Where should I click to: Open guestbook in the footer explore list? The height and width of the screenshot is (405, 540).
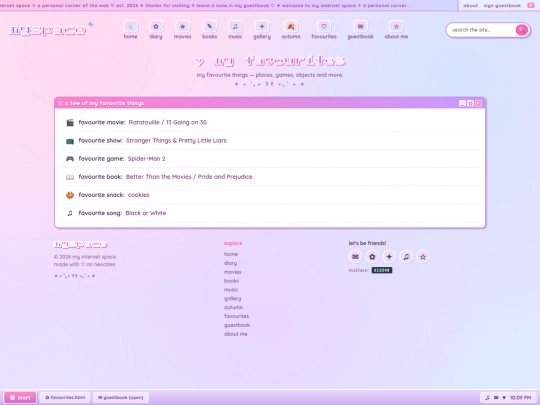pyautogui.click(x=237, y=325)
